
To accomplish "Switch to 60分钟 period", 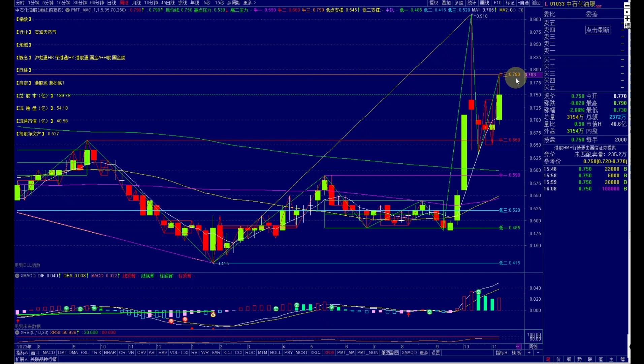I will [x=97, y=3].
